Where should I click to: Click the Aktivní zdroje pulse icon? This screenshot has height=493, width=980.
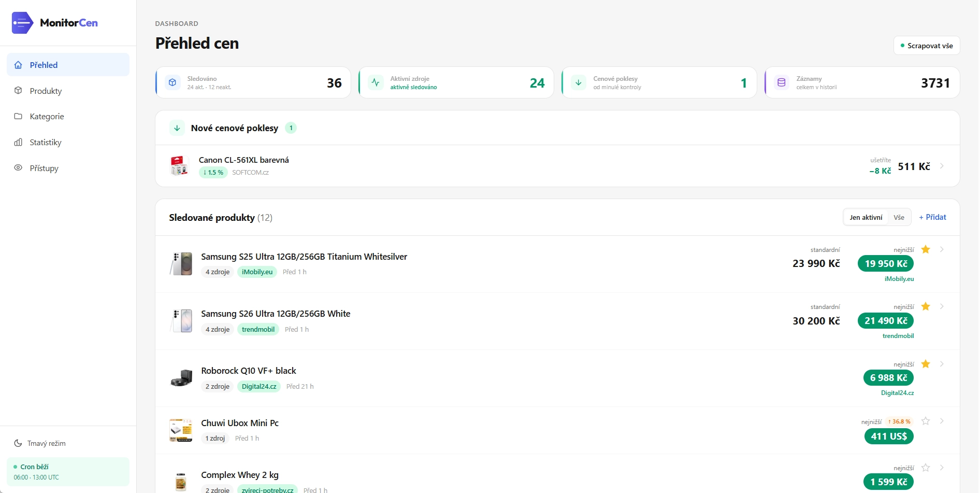[376, 82]
